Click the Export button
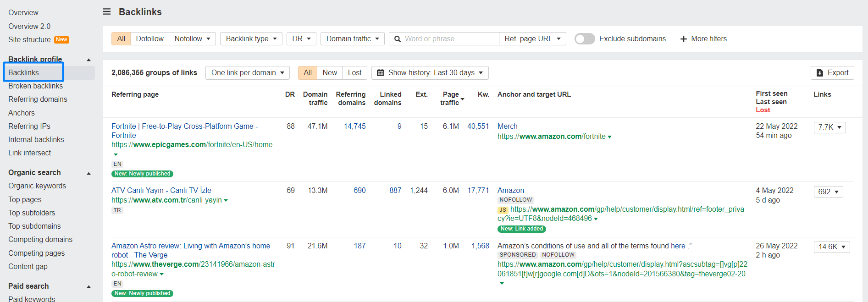Screen dimensions: 868x302 pos(832,73)
